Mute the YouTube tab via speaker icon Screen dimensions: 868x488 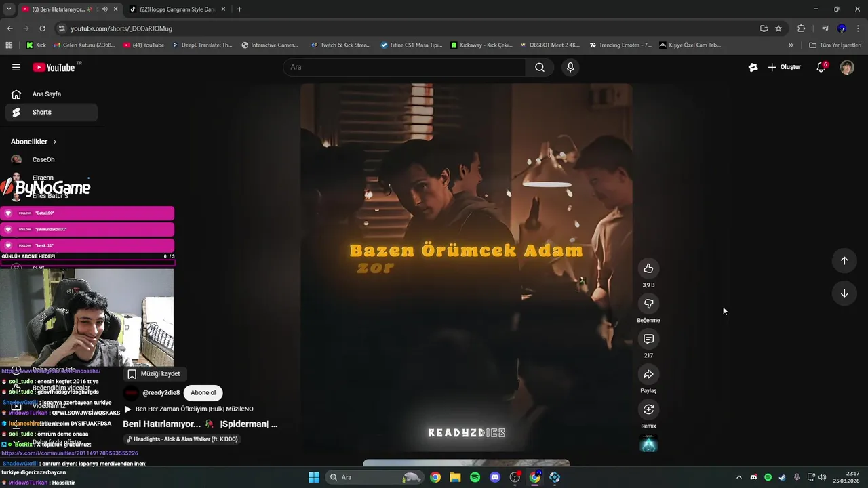pyautogui.click(x=104, y=9)
